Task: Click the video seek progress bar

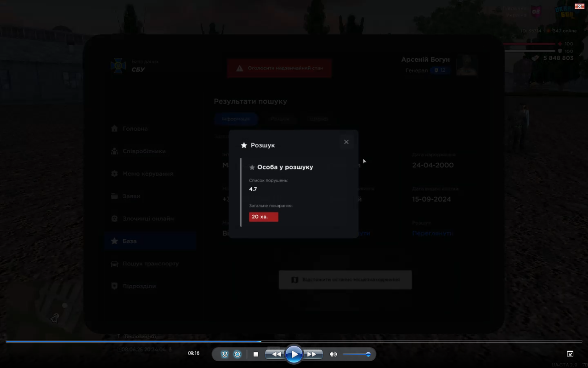Action: (294, 341)
